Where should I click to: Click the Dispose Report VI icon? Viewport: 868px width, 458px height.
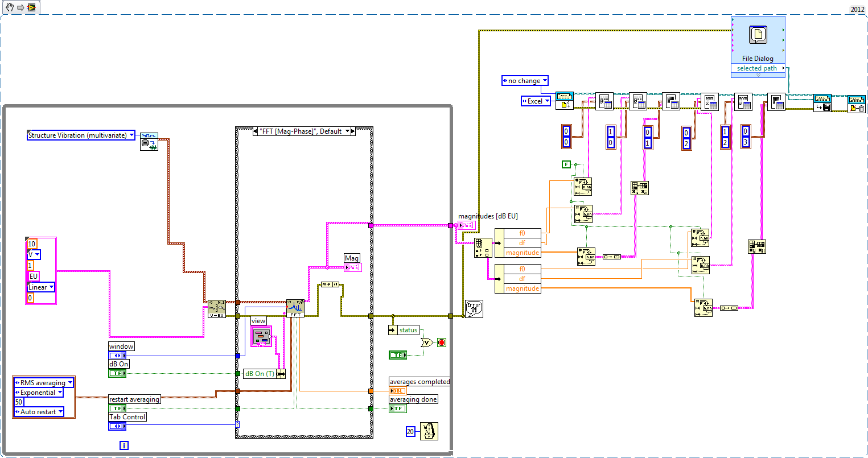coord(856,104)
